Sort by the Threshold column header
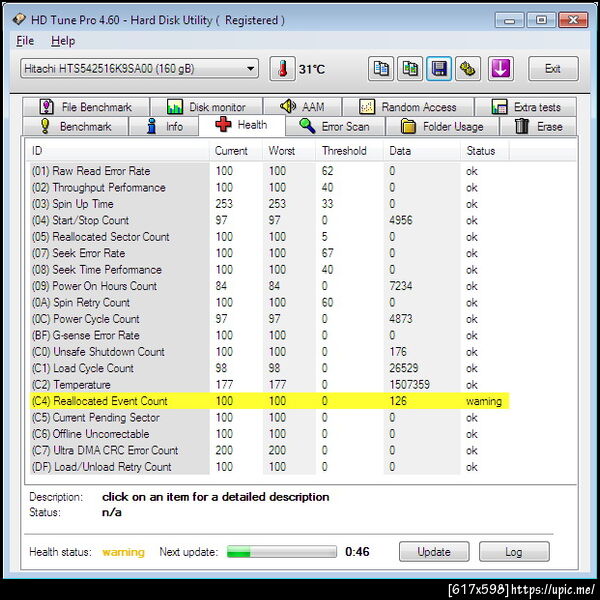 tap(349, 151)
